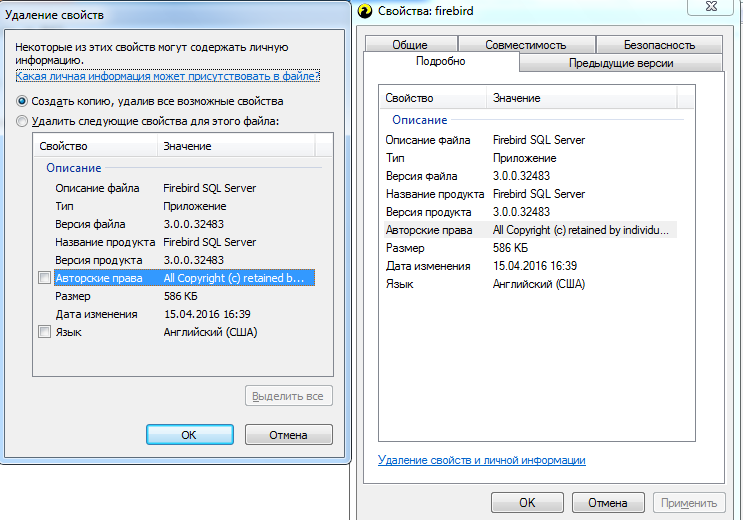The width and height of the screenshot is (743, 520).
Task: Select 'Размер' row in removal dialog
Action: click(x=184, y=296)
